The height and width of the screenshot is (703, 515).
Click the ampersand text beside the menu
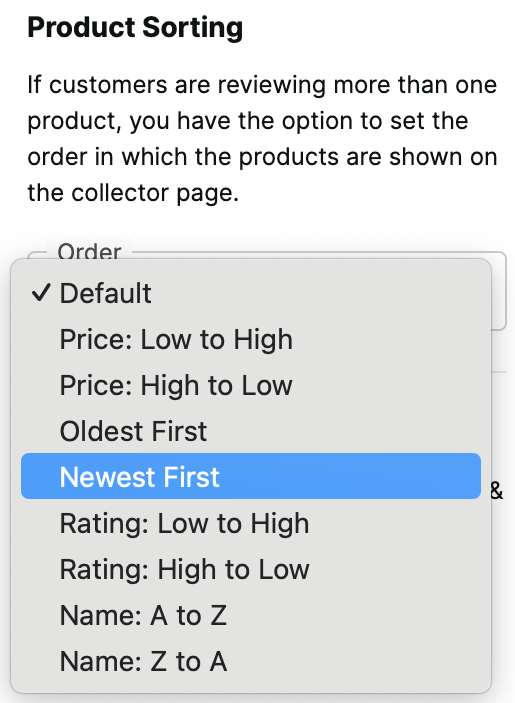click(x=496, y=491)
